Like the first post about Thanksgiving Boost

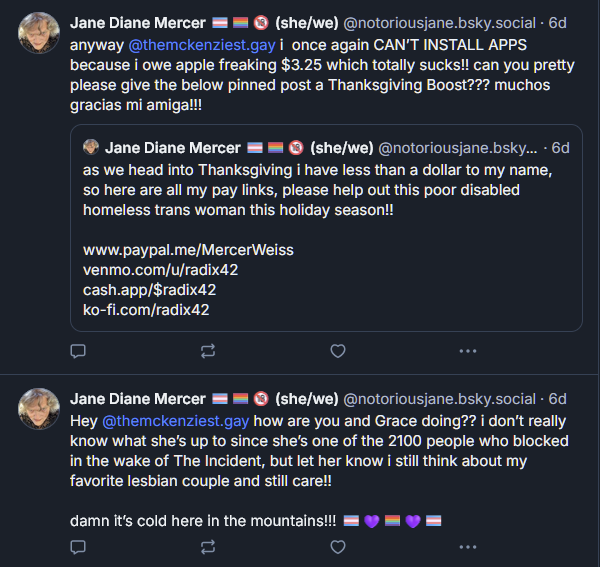338,351
